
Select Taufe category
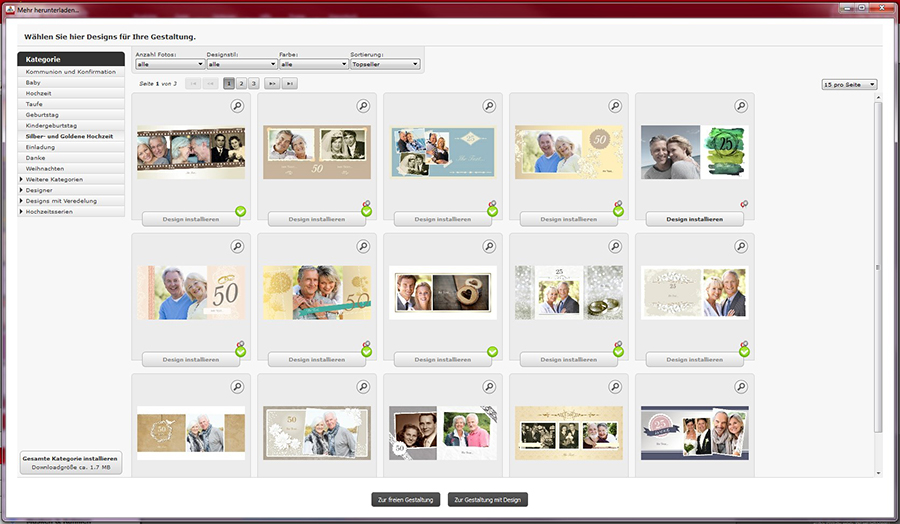click(71, 104)
